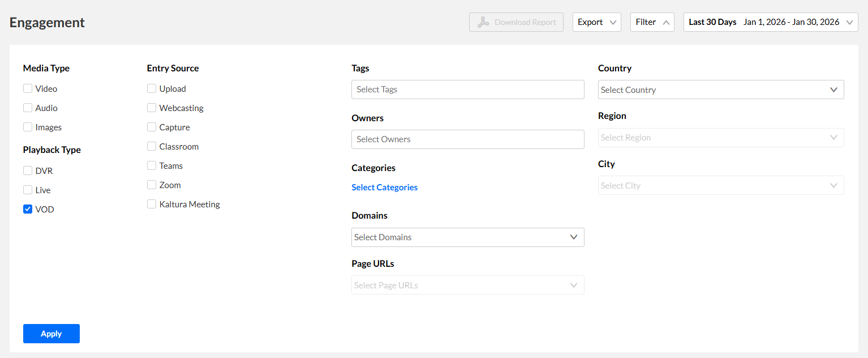Image resolution: width=868 pixels, height=358 pixels.
Task: Select the DVR playback checkbox
Action: 28,171
